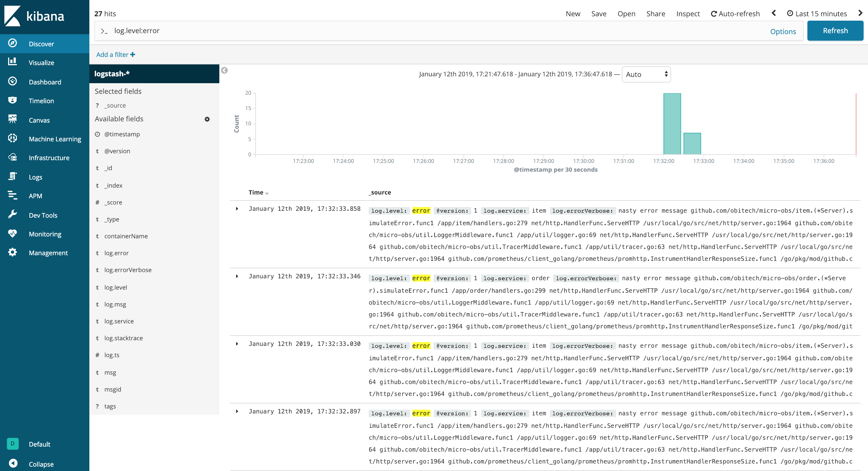Select the _index field
This screenshot has width=868, height=471.
point(113,185)
